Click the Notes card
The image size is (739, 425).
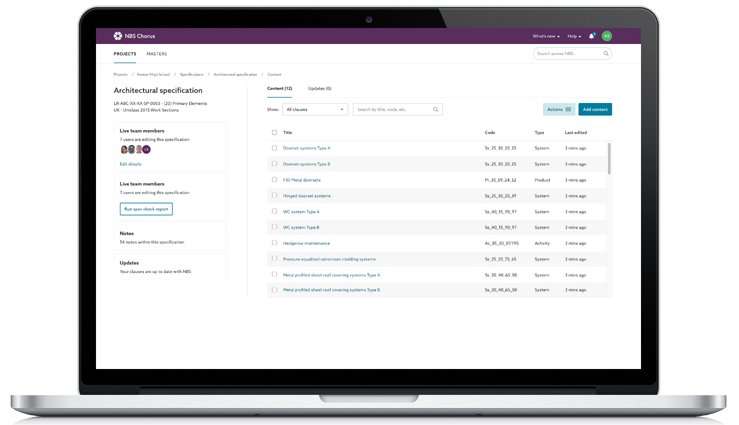pyautogui.click(x=170, y=237)
